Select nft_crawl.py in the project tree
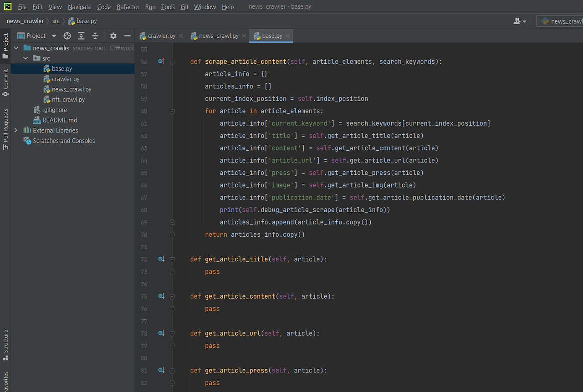583x392 pixels. point(68,100)
